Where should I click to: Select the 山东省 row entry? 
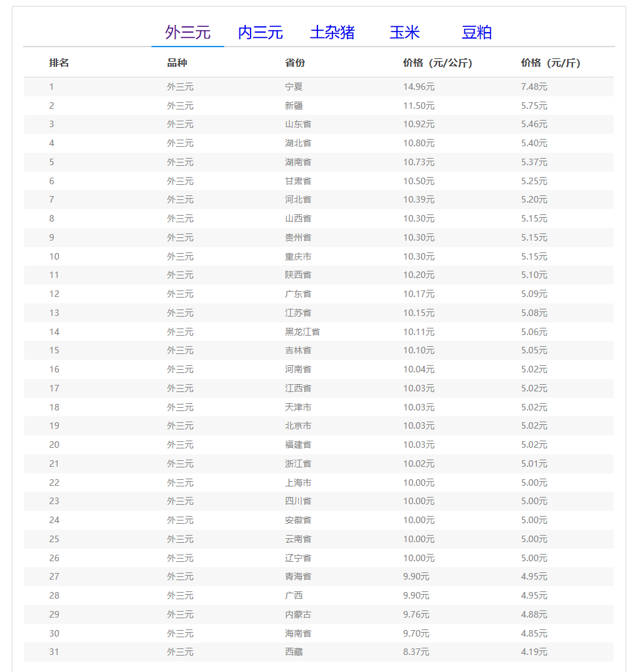tap(298, 124)
